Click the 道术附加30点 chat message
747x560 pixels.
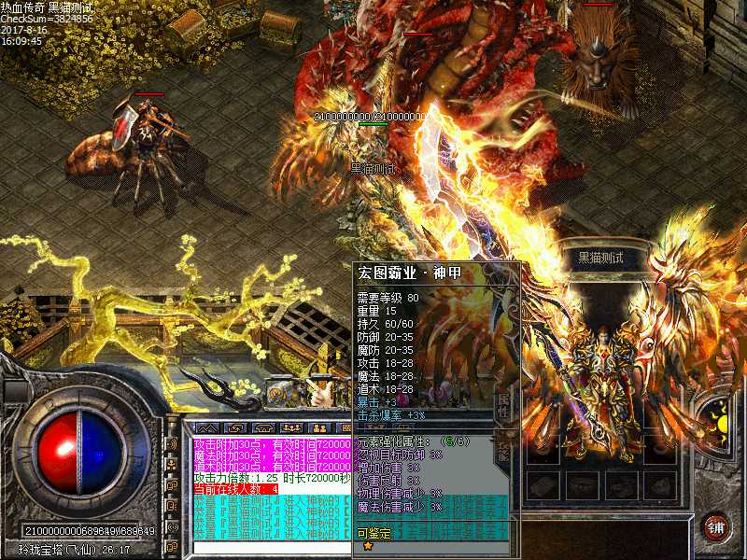[273, 467]
